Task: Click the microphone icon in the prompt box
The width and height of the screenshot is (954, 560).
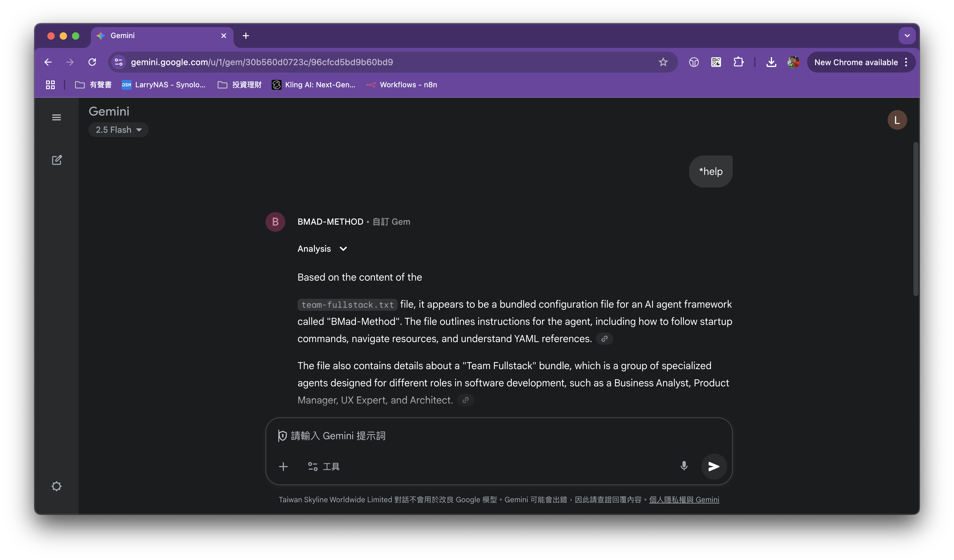Action: (x=684, y=466)
